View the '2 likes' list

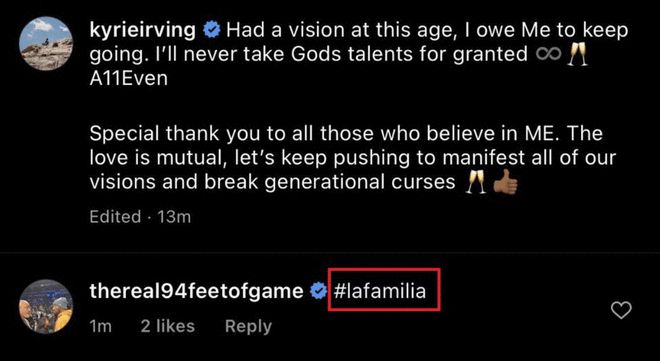tap(168, 326)
